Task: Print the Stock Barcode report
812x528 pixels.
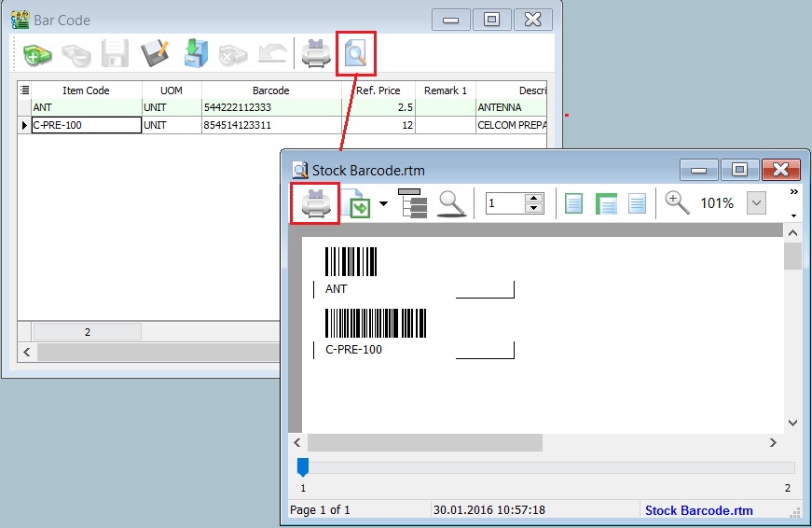Action: (314, 203)
